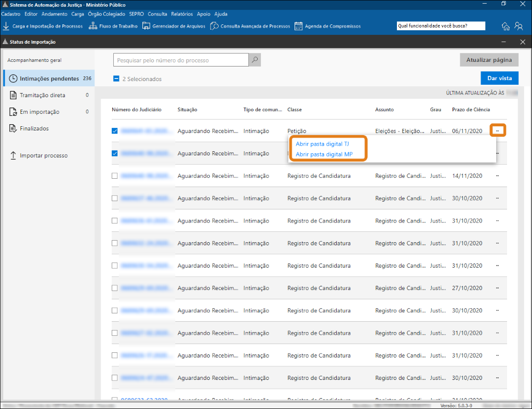Select 'Abrir pasta digital MP' option

[x=324, y=154]
